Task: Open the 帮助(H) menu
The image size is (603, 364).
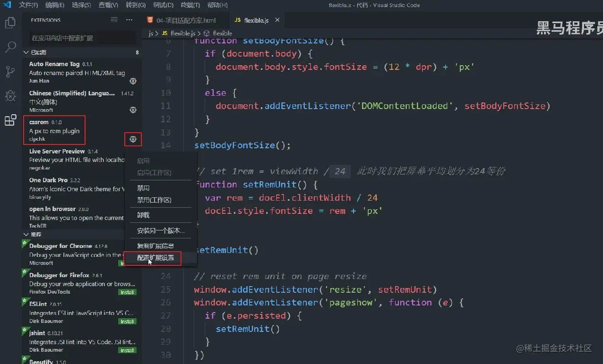Action: 217,5
